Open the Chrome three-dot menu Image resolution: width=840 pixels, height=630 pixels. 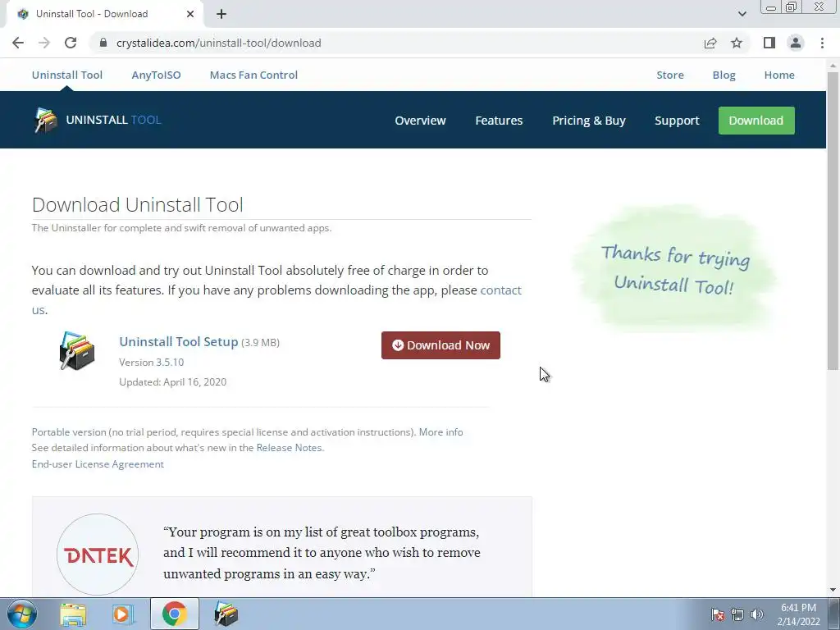(x=822, y=43)
